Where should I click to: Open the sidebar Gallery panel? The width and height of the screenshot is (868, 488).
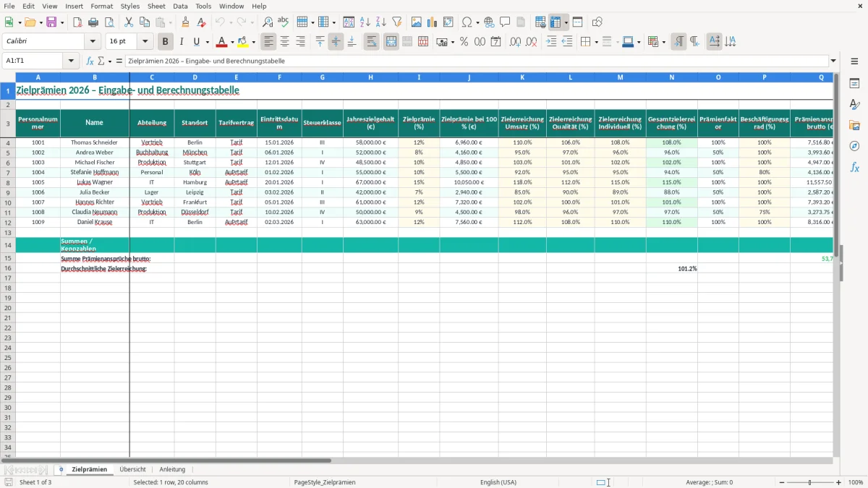[854, 126]
